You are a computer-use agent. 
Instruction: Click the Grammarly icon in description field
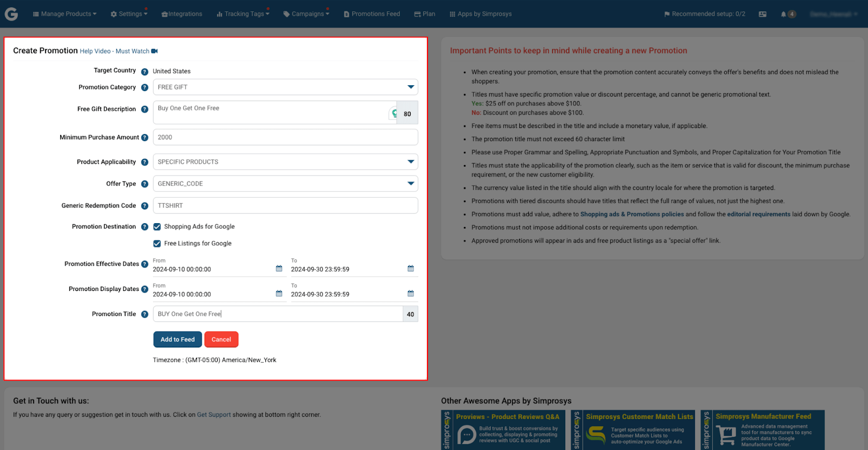[393, 113]
